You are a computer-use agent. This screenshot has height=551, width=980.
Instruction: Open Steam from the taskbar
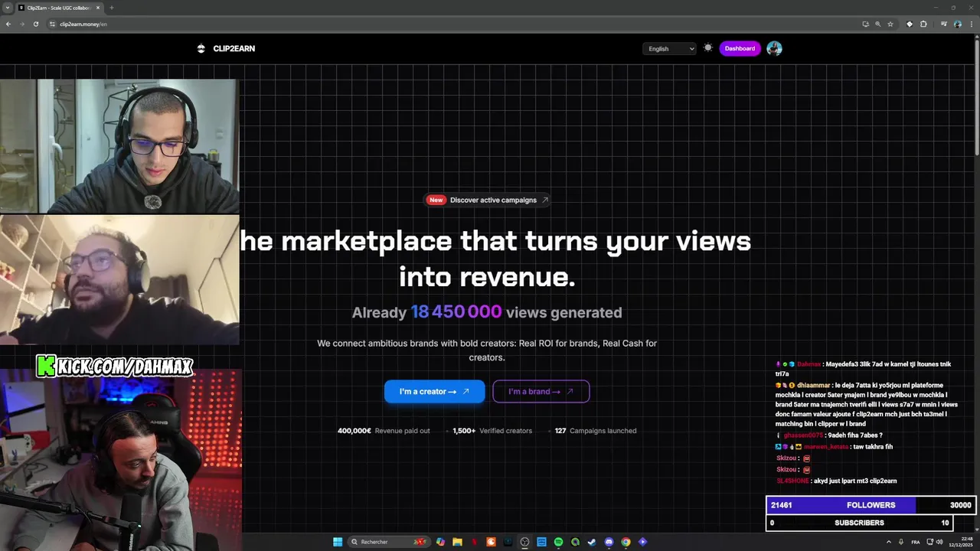(x=592, y=542)
